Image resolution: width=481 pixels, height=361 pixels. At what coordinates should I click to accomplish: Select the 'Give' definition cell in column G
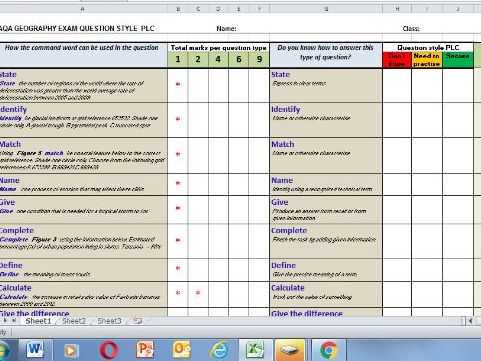click(326, 210)
